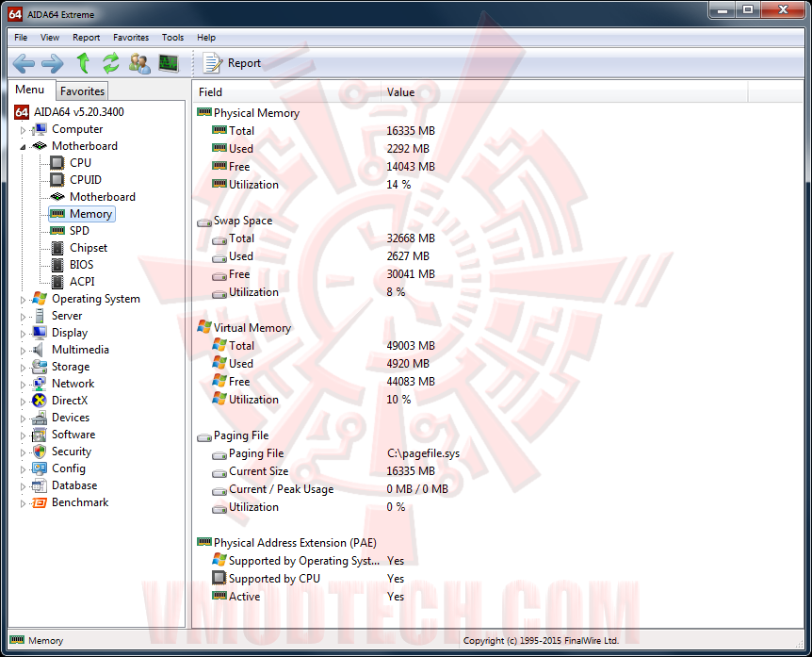Image resolution: width=812 pixels, height=657 pixels.
Task: Switch to the Favorites tab
Action: (x=82, y=91)
